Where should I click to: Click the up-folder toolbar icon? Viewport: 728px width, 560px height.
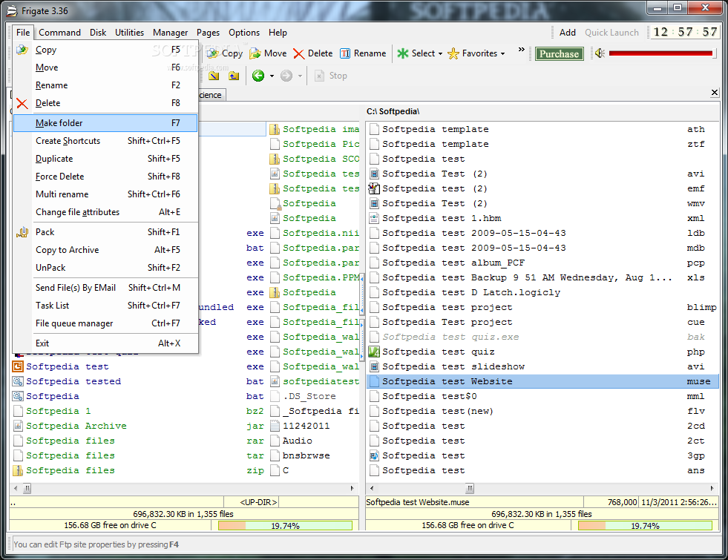pos(234,76)
